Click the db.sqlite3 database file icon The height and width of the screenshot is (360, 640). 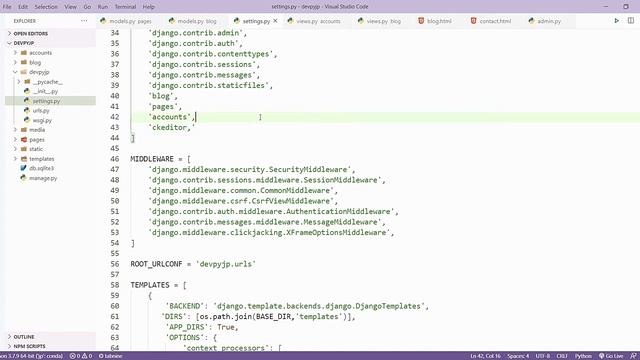[x=24, y=168]
